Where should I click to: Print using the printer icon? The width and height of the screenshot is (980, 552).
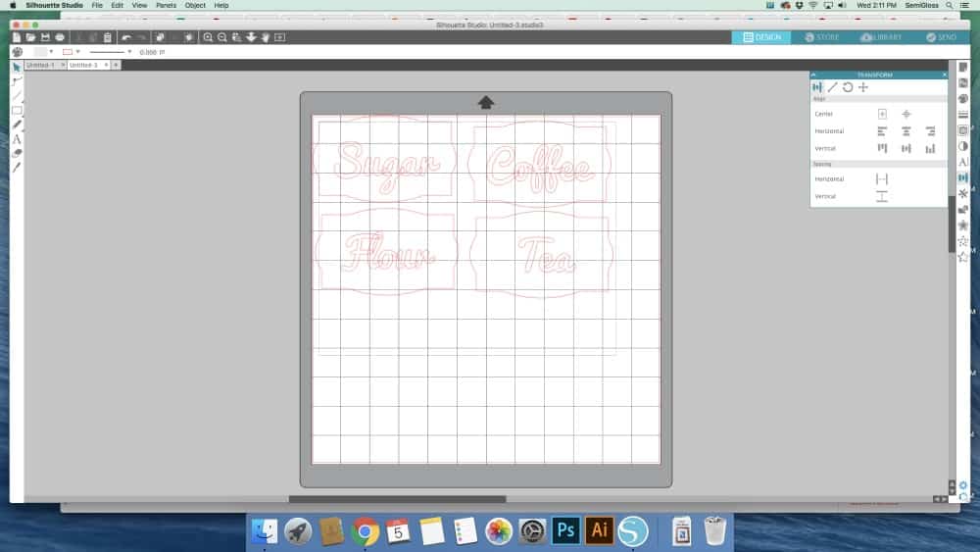(60, 37)
